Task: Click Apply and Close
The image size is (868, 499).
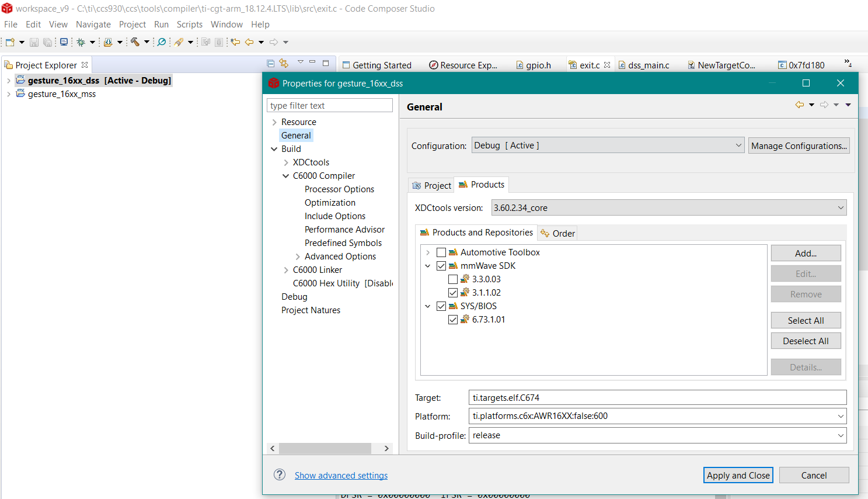Action: 738,475
